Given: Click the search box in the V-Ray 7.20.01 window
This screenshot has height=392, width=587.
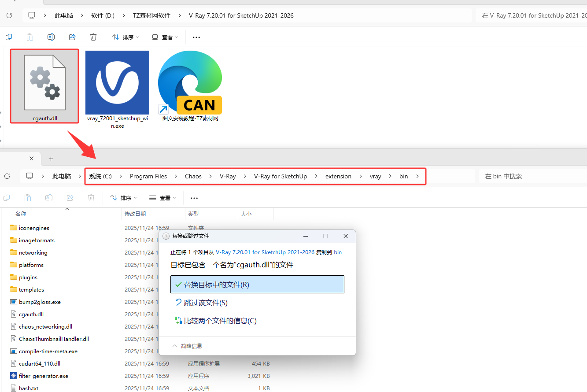Looking at the screenshot, I should (x=532, y=15).
